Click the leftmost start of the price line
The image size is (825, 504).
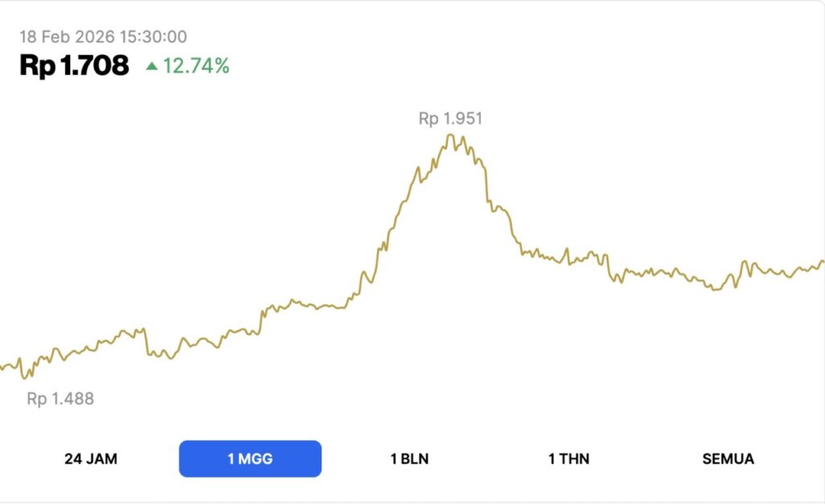click(2, 368)
